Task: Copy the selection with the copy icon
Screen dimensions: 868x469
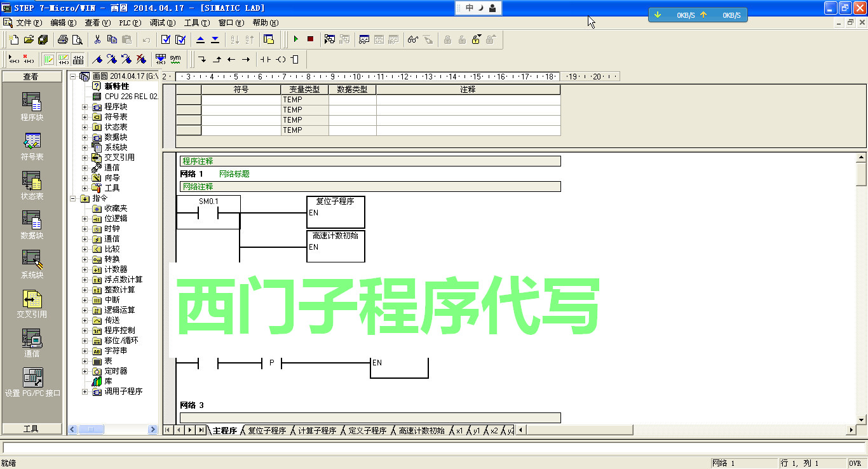Action: pyautogui.click(x=112, y=39)
